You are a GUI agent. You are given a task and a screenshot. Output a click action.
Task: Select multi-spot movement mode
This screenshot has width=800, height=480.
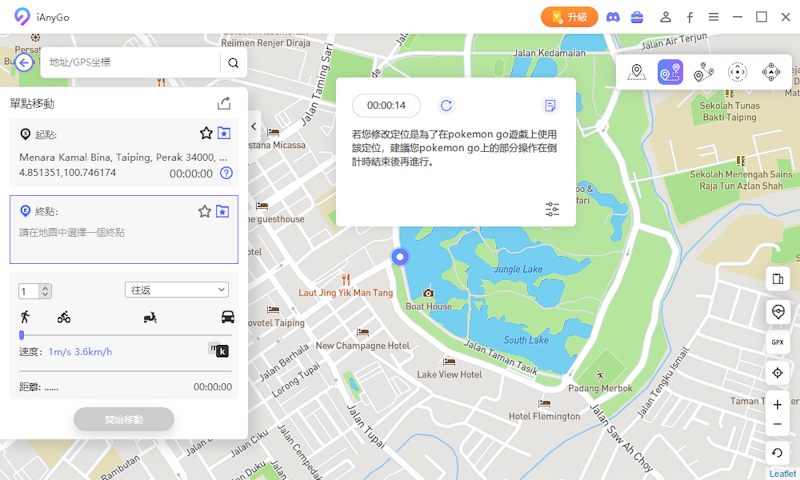click(x=704, y=72)
